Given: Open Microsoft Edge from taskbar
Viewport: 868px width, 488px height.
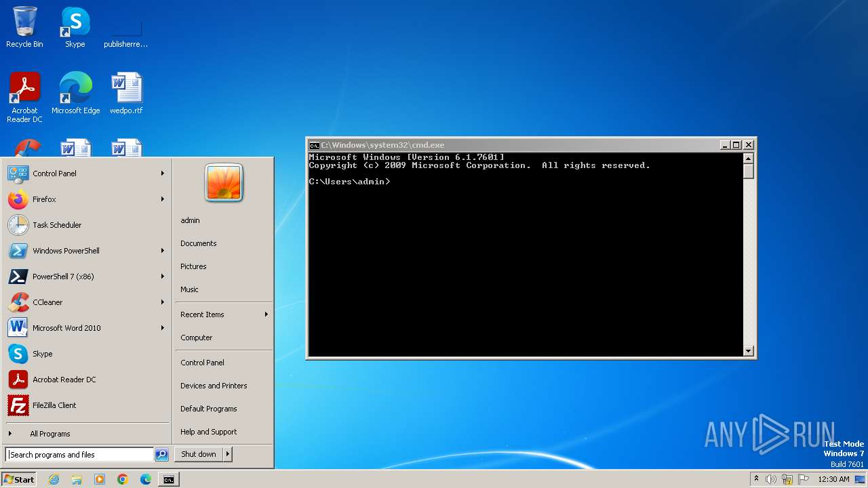Looking at the screenshot, I should click(146, 479).
